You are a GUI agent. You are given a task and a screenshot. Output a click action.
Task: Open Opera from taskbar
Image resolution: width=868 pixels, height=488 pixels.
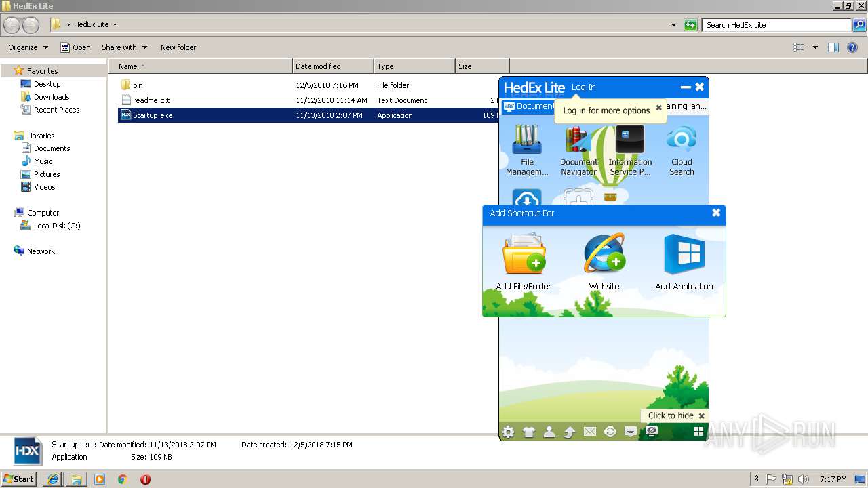(145, 479)
